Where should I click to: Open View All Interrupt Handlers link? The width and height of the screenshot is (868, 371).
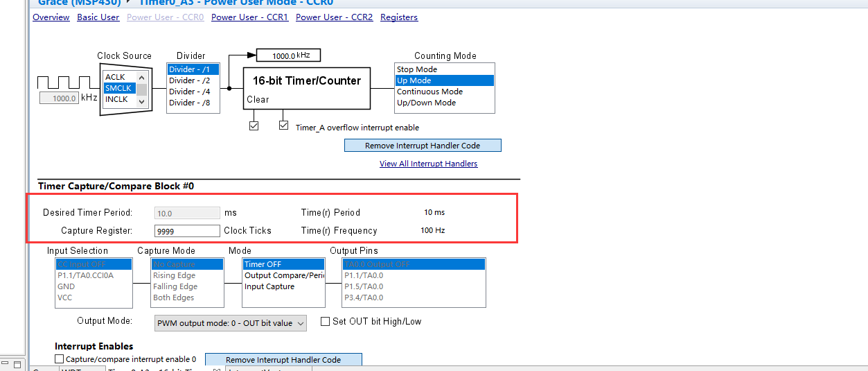tap(428, 164)
